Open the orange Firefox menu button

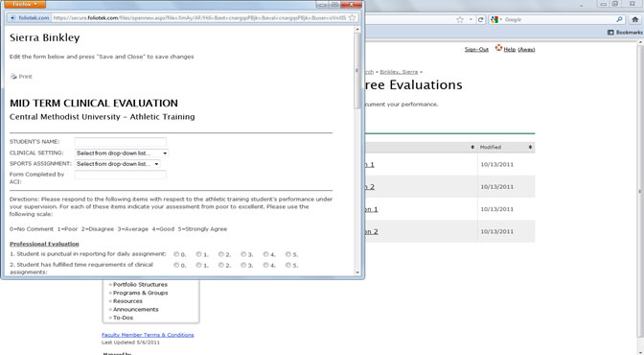[x=25, y=4]
